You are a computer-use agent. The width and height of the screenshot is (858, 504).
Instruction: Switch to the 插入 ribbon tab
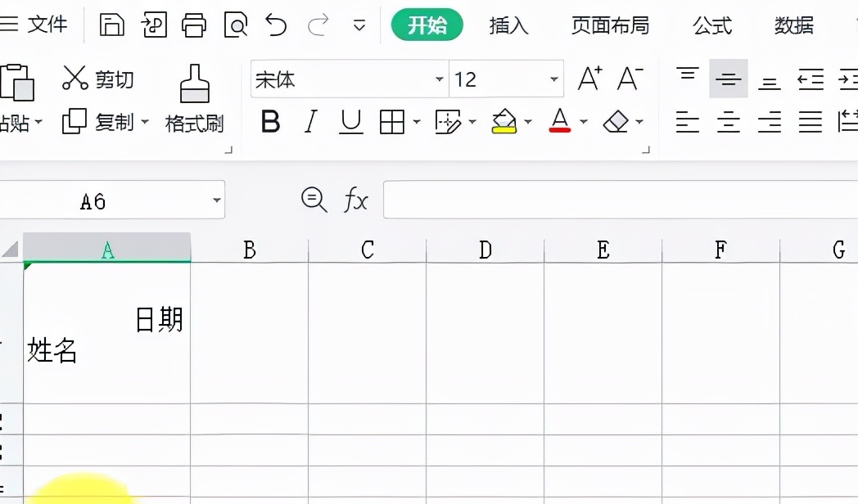508,25
